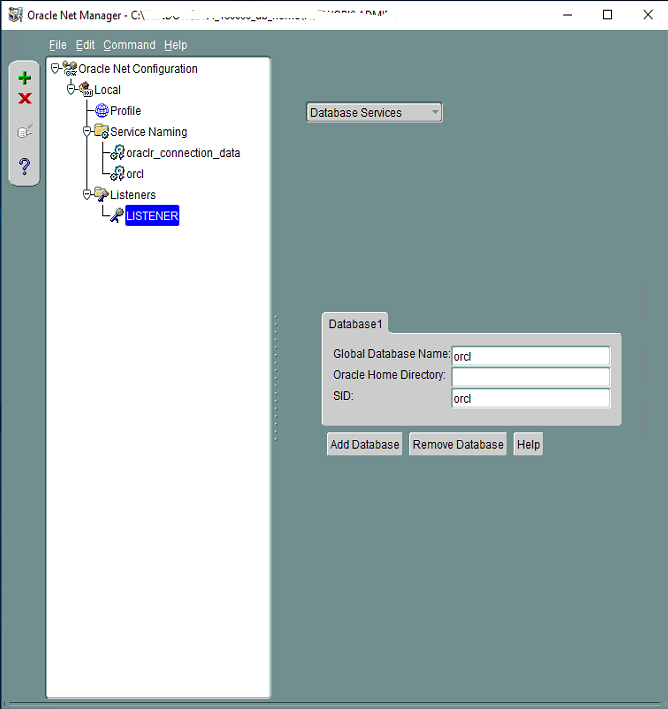The width and height of the screenshot is (668, 709).
Task: Minimize the Oracle Net Manager window
Action: coord(568,15)
